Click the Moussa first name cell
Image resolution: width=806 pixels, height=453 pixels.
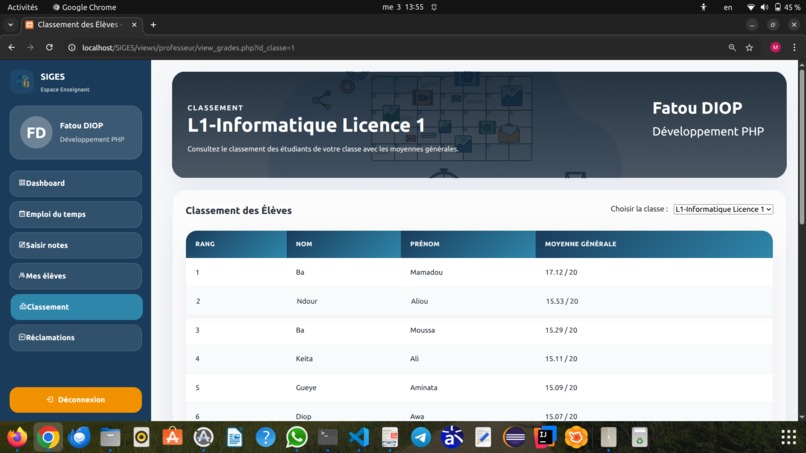(x=423, y=330)
